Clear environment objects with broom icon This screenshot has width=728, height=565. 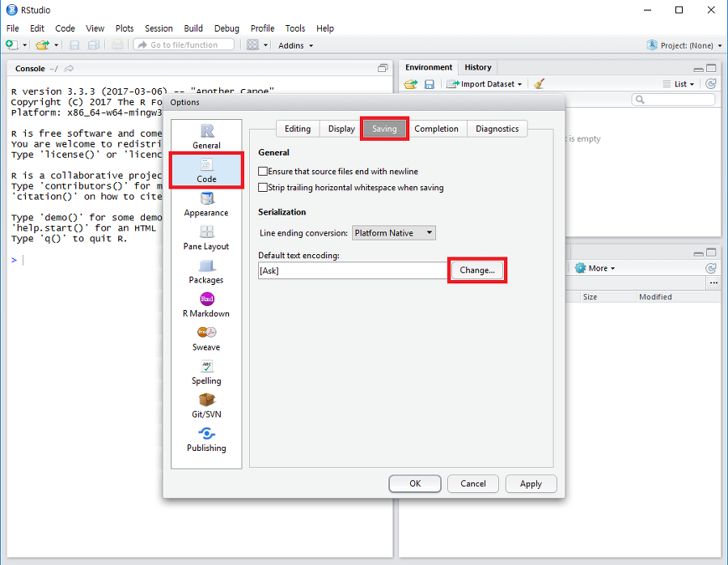539,84
